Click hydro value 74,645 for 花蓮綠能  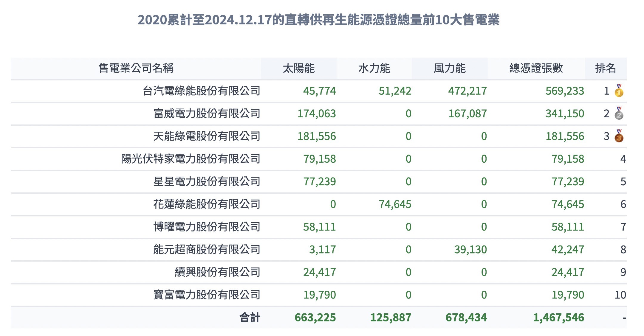pyautogui.click(x=395, y=204)
